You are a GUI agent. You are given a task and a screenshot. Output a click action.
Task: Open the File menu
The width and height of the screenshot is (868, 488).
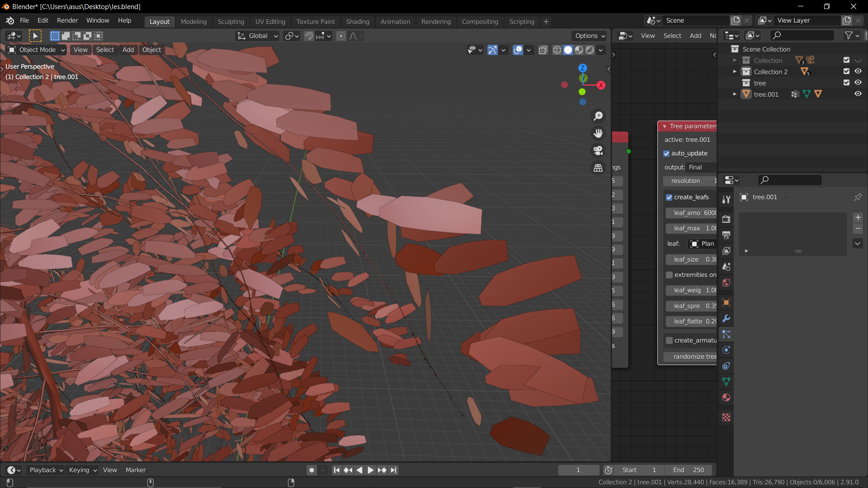coord(24,21)
